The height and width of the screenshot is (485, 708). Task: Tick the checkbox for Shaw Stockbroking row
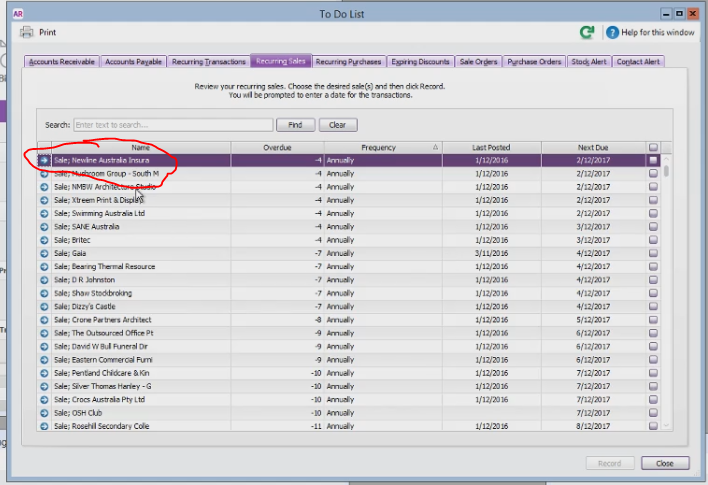click(653, 293)
